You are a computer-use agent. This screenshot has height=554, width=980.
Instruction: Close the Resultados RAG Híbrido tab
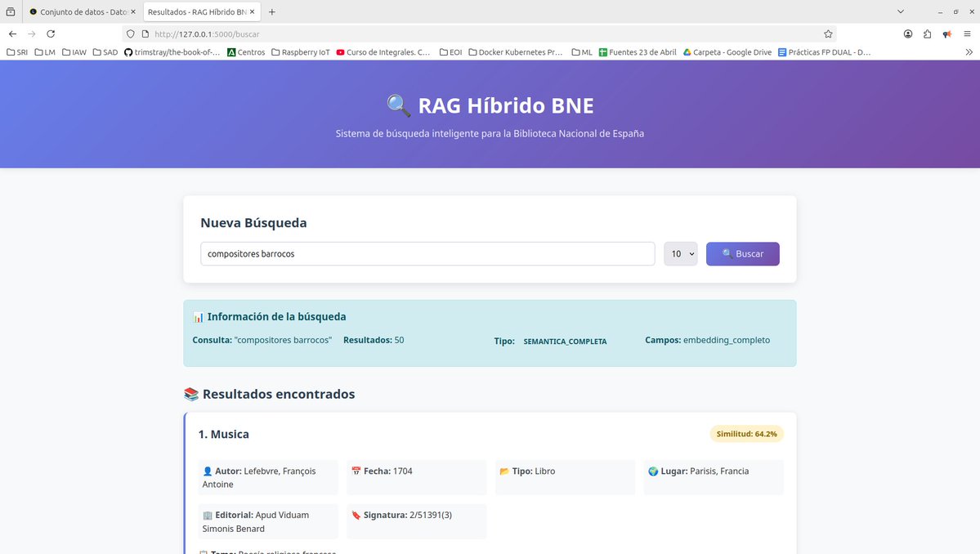[x=252, y=12]
